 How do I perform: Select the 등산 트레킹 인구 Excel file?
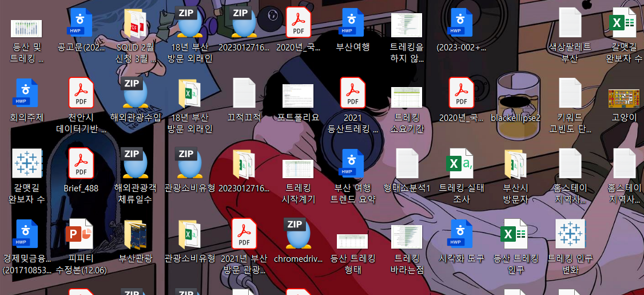pyautogui.click(x=515, y=234)
